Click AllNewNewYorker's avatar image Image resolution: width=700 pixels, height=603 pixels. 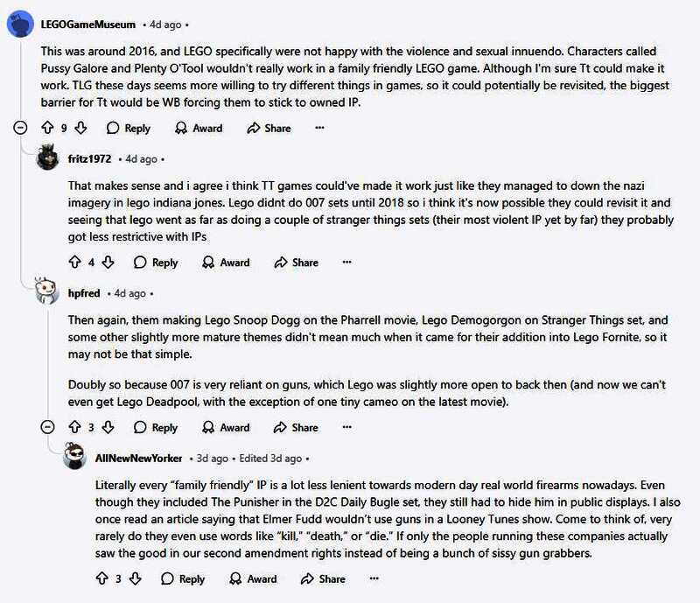[x=75, y=458]
